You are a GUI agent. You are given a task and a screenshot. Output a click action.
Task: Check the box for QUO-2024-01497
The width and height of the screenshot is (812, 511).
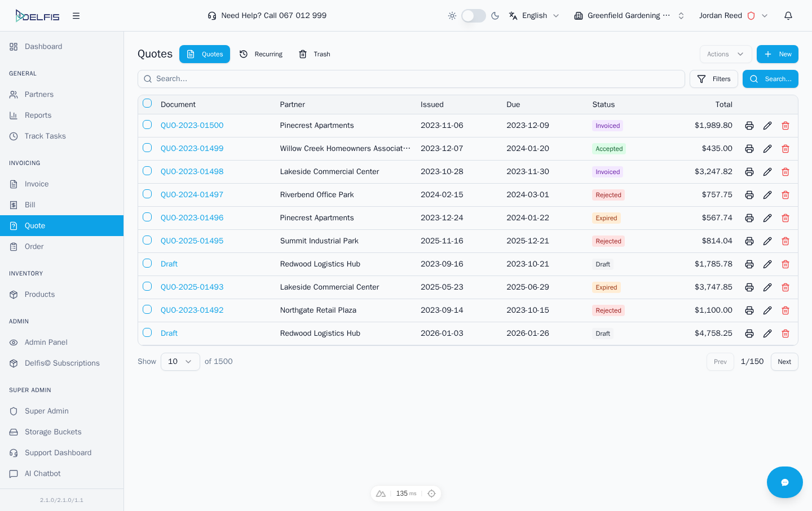coord(147,194)
